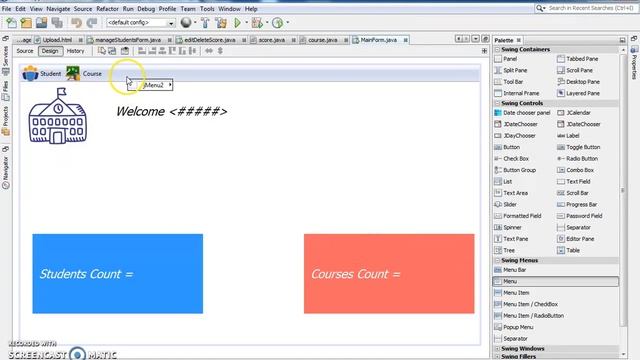Click the change vertical resizability icon

click(x=220, y=51)
